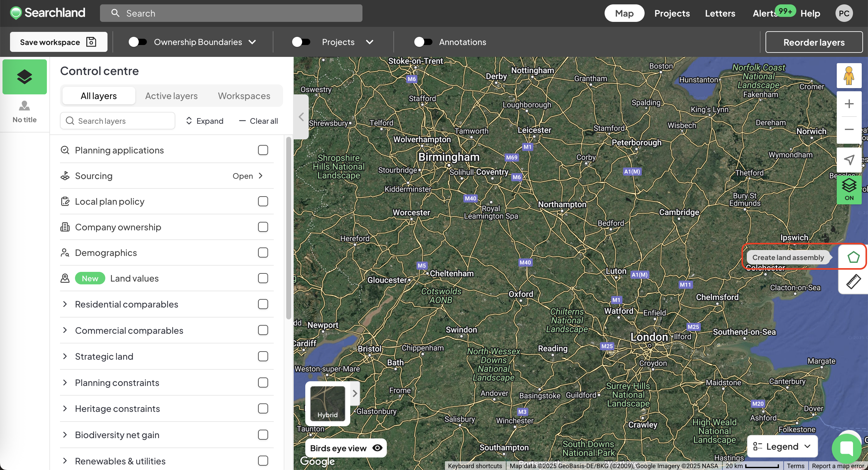Open the Projects dropdown arrow
Viewport: 868px width, 470px height.
tap(370, 42)
